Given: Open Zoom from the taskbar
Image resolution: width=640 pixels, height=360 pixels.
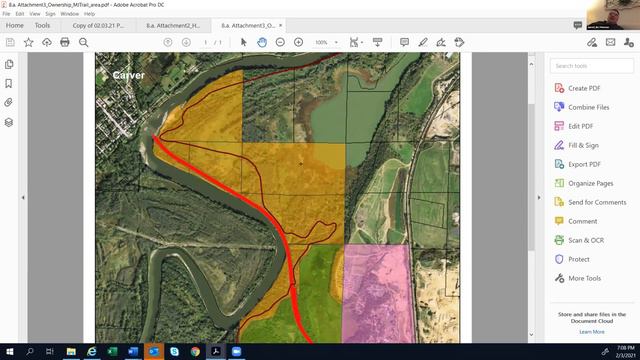Looking at the screenshot, I should (236, 351).
